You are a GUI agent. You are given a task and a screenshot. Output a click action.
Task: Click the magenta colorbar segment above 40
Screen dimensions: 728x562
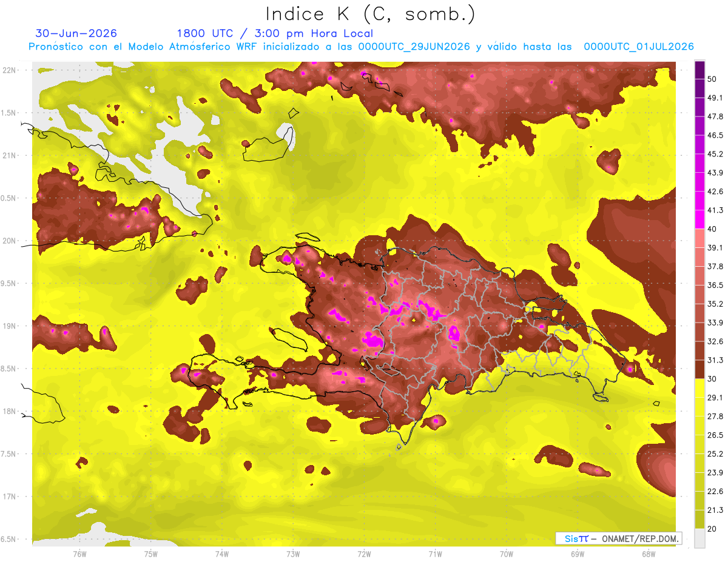pos(700,219)
